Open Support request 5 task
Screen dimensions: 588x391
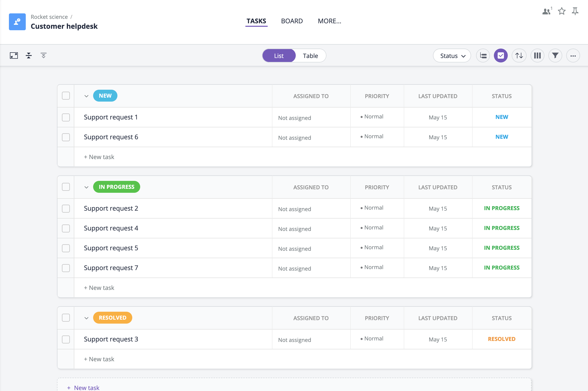tap(111, 248)
